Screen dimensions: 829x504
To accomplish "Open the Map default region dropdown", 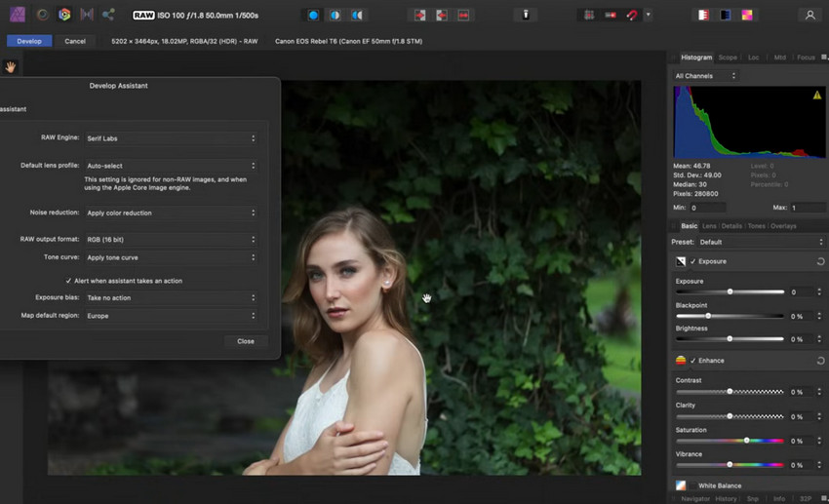I will (x=171, y=316).
